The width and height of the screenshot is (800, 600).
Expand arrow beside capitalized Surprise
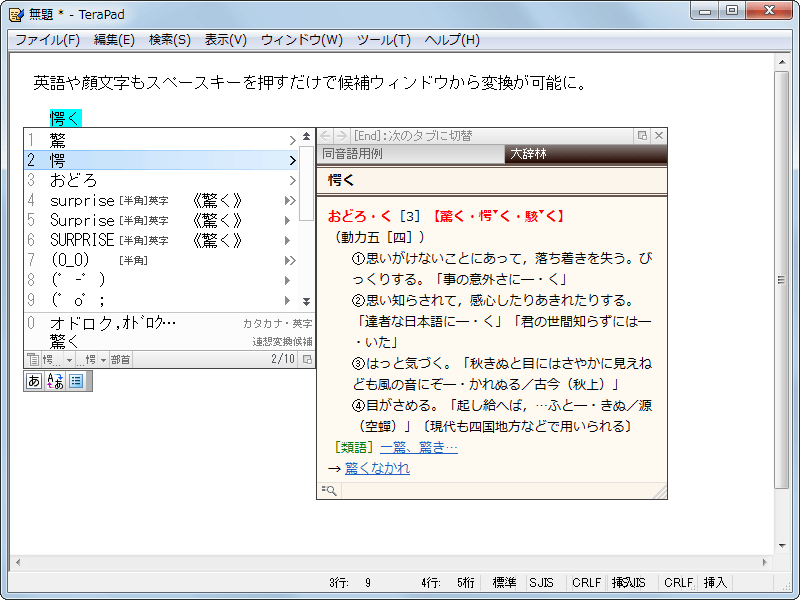[x=288, y=220]
